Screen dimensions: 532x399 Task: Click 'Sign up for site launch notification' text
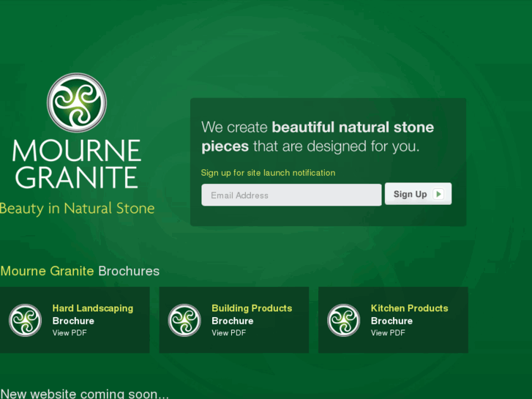pos(268,173)
